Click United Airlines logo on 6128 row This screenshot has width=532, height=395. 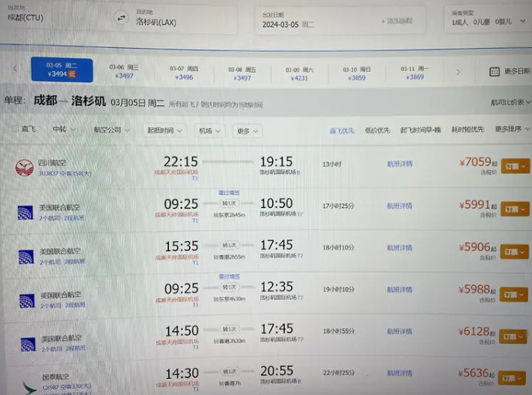(28, 344)
